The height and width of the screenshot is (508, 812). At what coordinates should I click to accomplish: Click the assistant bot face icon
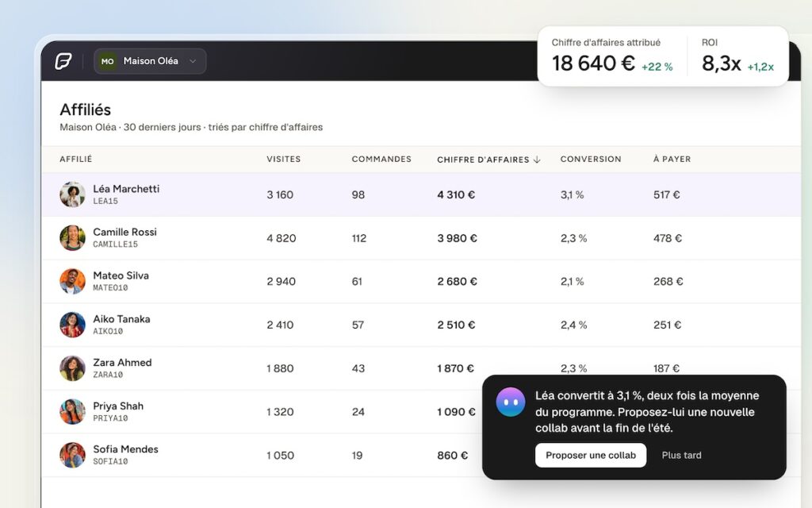point(511,402)
